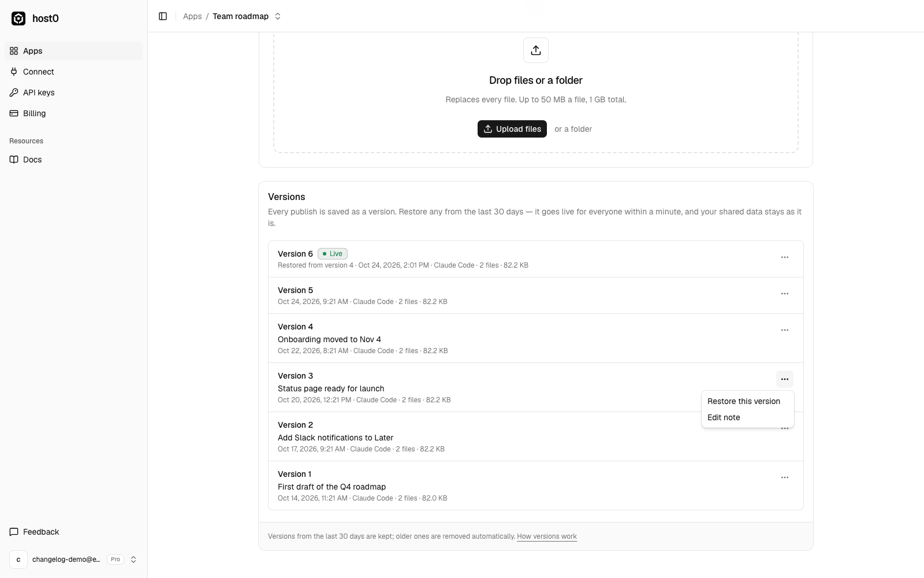Click the 'Versions' section heading
Viewport: 924px width, 578px height.
point(286,197)
